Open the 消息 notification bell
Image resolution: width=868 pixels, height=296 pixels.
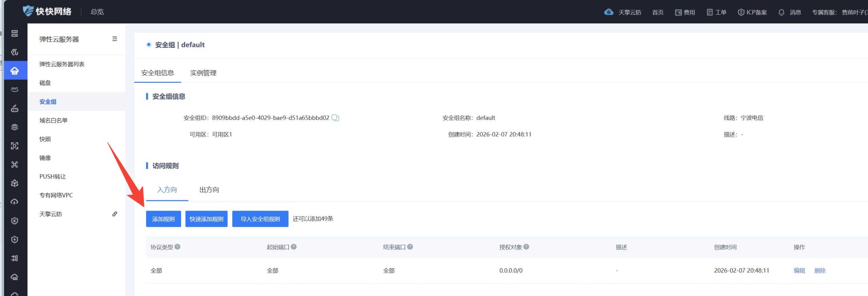(x=781, y=13)
